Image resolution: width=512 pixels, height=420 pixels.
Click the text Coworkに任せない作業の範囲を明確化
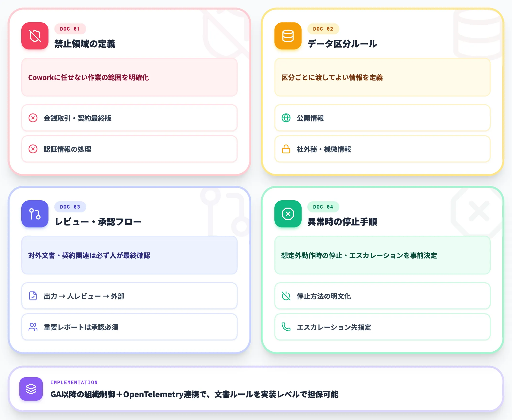tap(88, 77)
